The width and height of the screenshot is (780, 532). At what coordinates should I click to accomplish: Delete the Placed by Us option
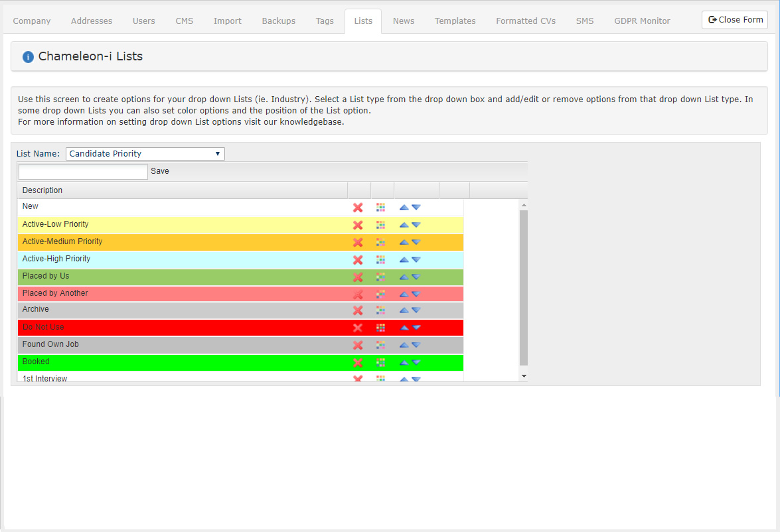pos(358,277)
